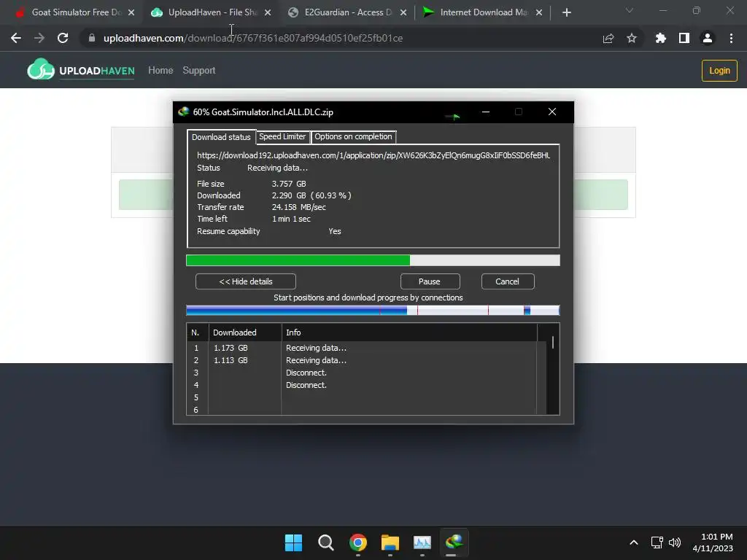Close the E2Guardian tab
Image resolution: width=747 pixels, height=560 pixels.
[403, 12]
